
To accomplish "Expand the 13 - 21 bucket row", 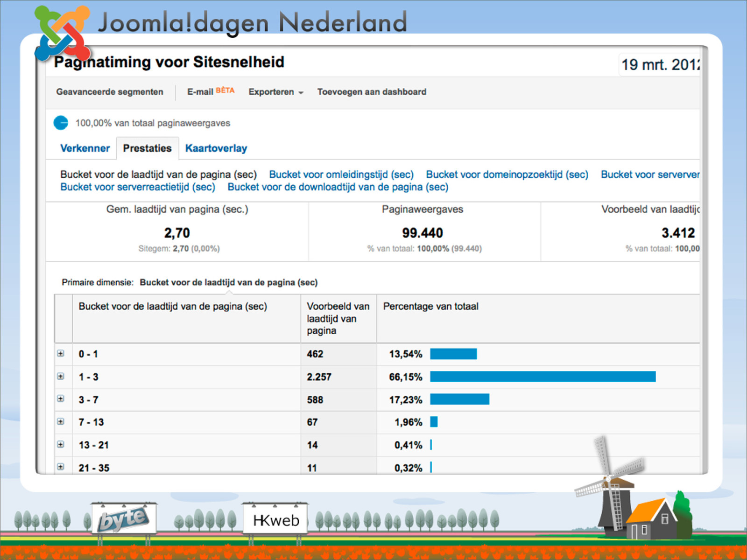I will click(61, 444).
